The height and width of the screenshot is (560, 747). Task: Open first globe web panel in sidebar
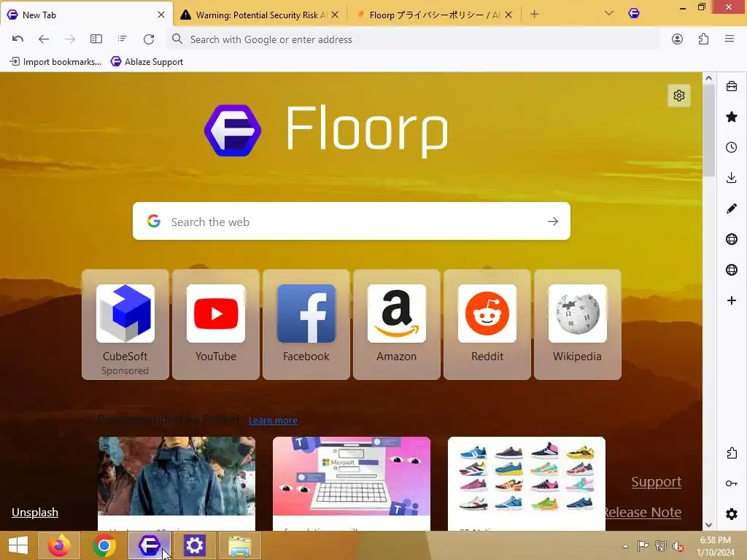(x=732, y=239)
